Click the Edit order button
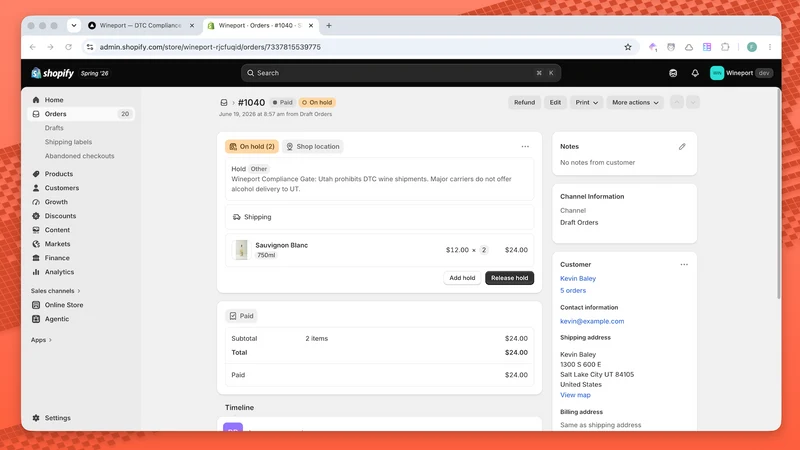Image resolution: width=800 pixels, height=450 pixels. click(555, 103)
